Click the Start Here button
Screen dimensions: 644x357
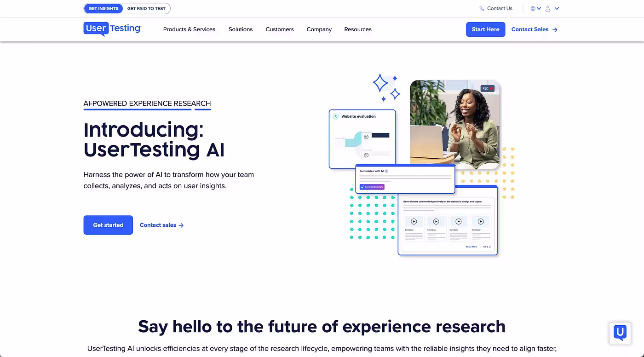(485, 29)
